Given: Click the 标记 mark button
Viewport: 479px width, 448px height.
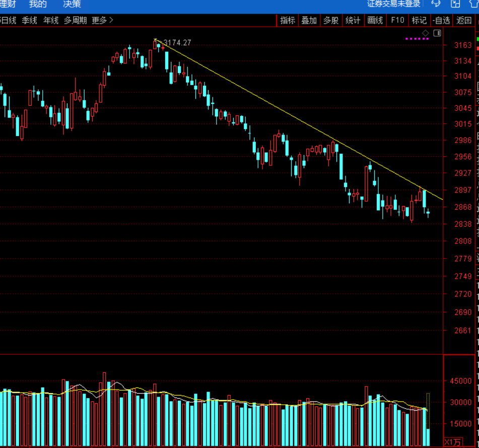Looking at the screenshot, I should [x=419, y=21].
